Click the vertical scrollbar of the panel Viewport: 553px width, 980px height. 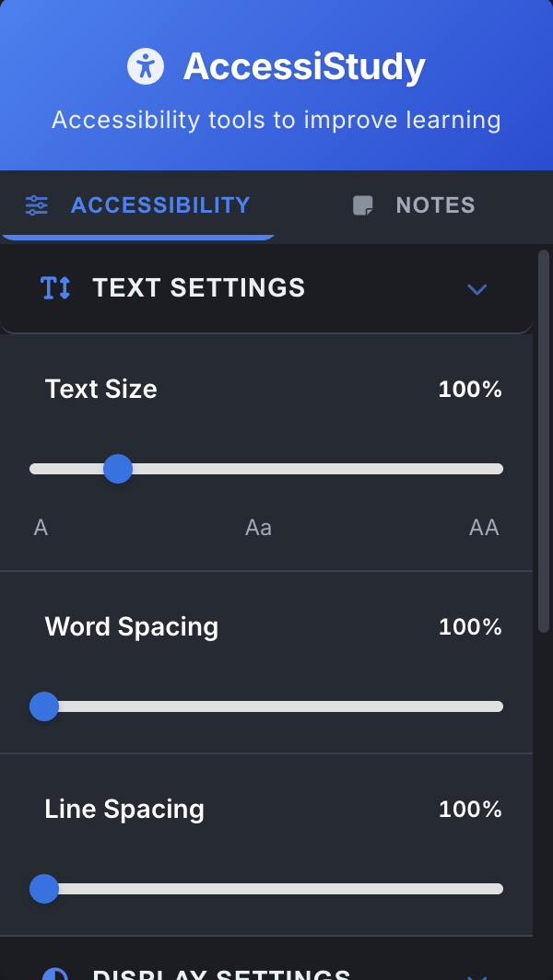pos(543,442)
